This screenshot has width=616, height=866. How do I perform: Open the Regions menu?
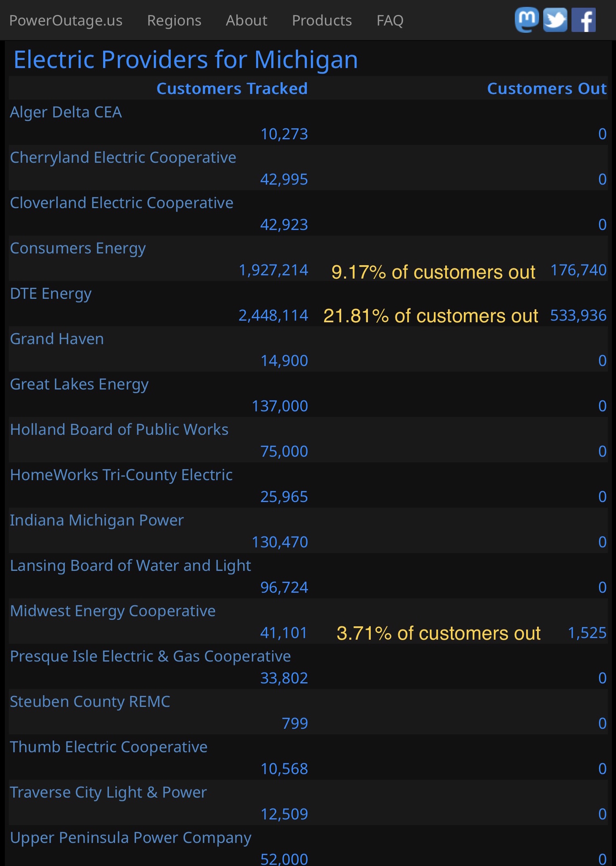[174, 21]
